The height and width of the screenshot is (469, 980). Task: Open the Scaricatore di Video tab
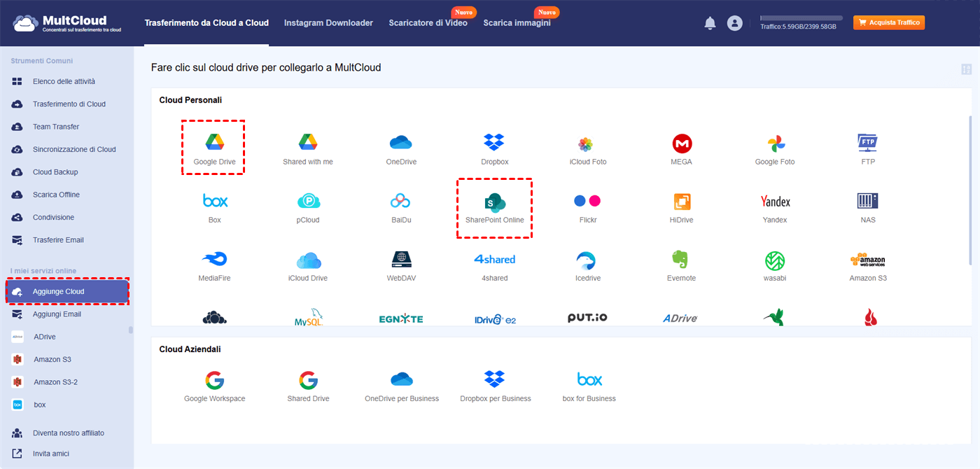point(428,23)
